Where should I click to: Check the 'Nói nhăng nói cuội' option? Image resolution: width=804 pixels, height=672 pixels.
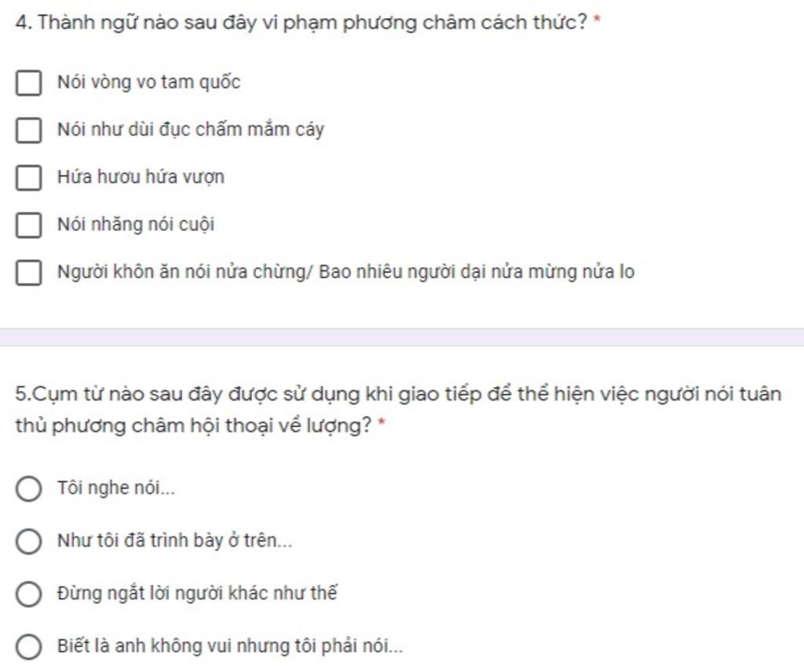(x=29, y=225)
